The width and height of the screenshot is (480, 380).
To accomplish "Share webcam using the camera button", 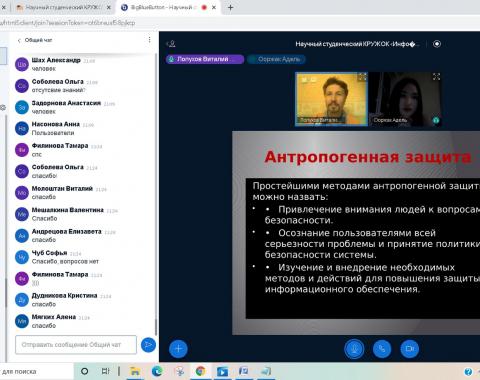I will point(409,349).
